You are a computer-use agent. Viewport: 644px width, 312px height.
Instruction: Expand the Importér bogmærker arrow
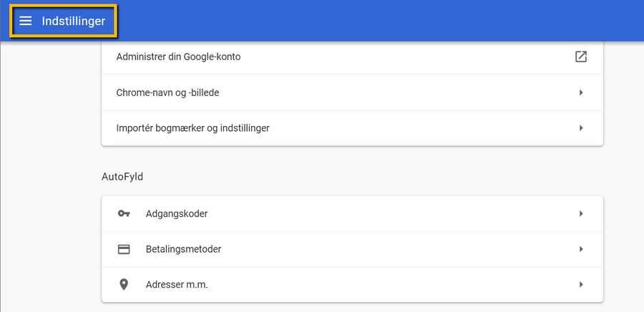581,128
